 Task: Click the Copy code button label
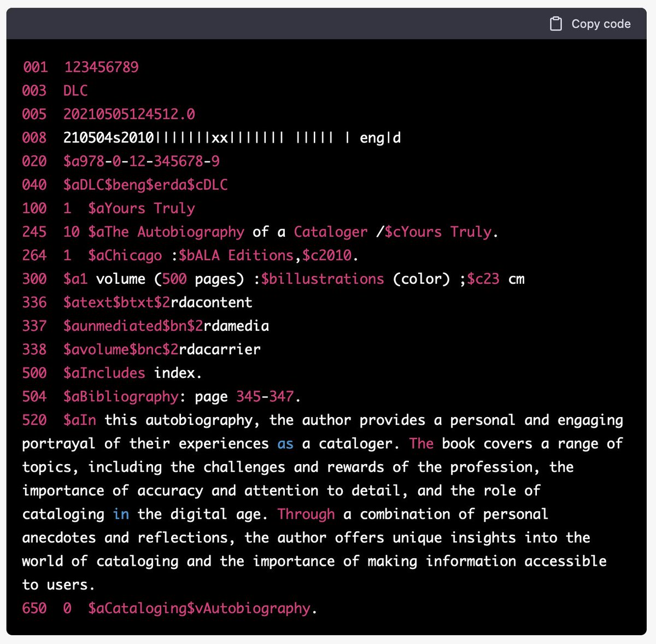coord(601,24)
